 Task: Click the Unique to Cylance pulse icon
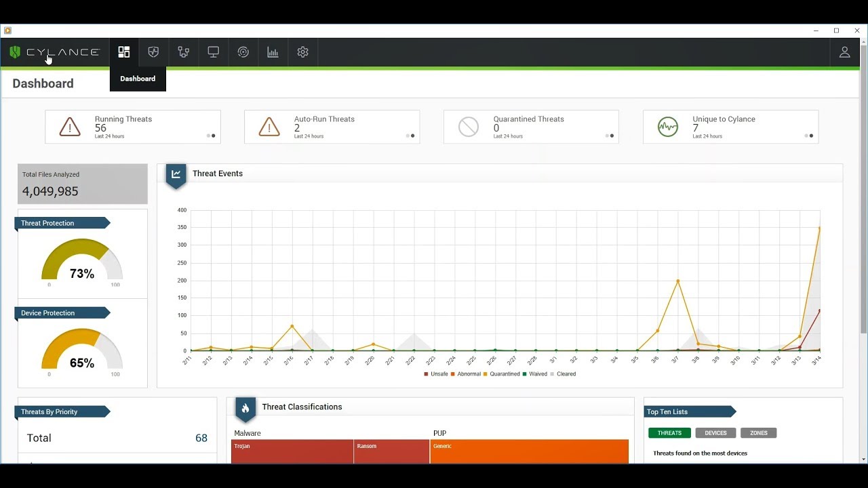[x=668, y=127]
